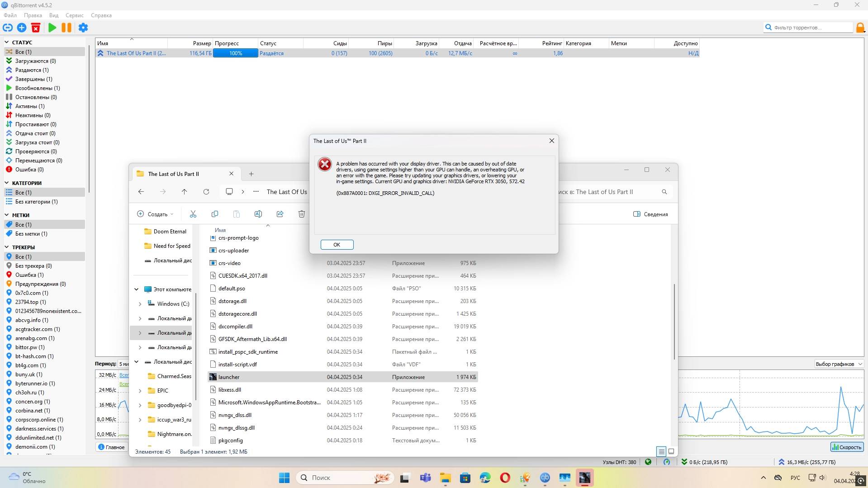Select the launcher application file

pos(343,377)
